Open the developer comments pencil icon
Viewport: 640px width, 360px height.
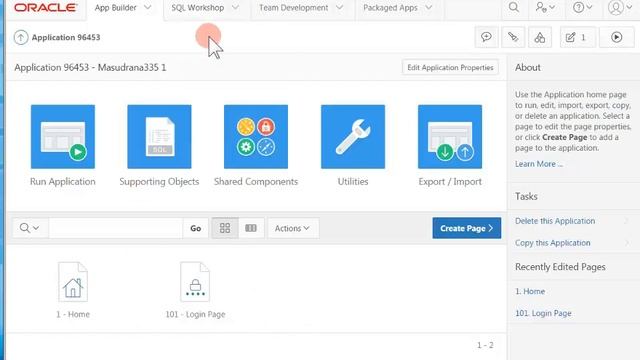point(513,38)
